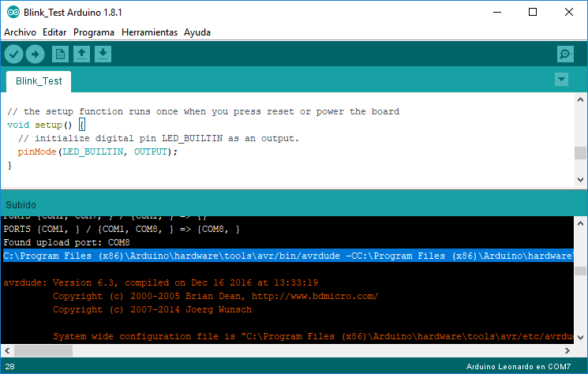Image resolution: width=588 pixels, height=374 pixels.
Task: Click console horizontal scroll right arrow
Action: pos(567,351)
